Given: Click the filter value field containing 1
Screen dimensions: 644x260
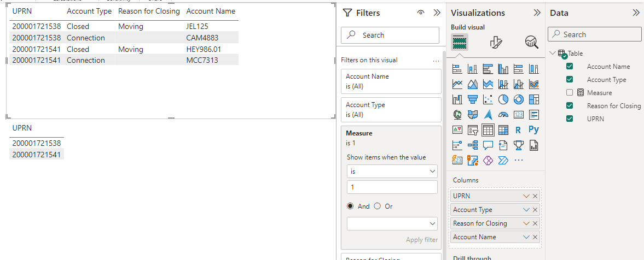Looking at the screenshot, I should [x=392, y=187].
